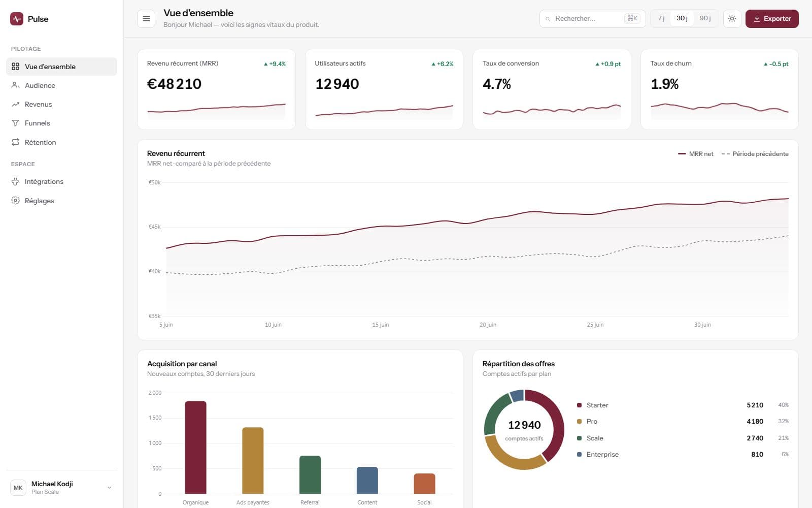Click the Referral bar
Screen dimensions: 812x508
pyautogui.click(x=310, y=475)
